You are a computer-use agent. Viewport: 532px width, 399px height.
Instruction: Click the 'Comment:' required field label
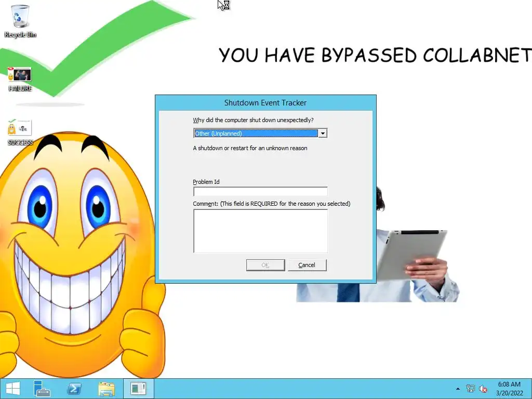click(x=271, y=204)
